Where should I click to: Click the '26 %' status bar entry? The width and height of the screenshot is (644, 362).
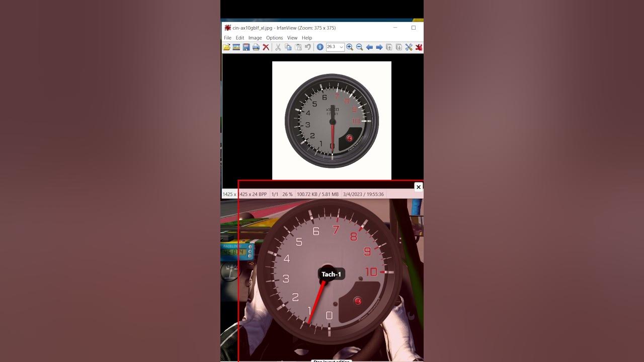[x=287, y=194]
